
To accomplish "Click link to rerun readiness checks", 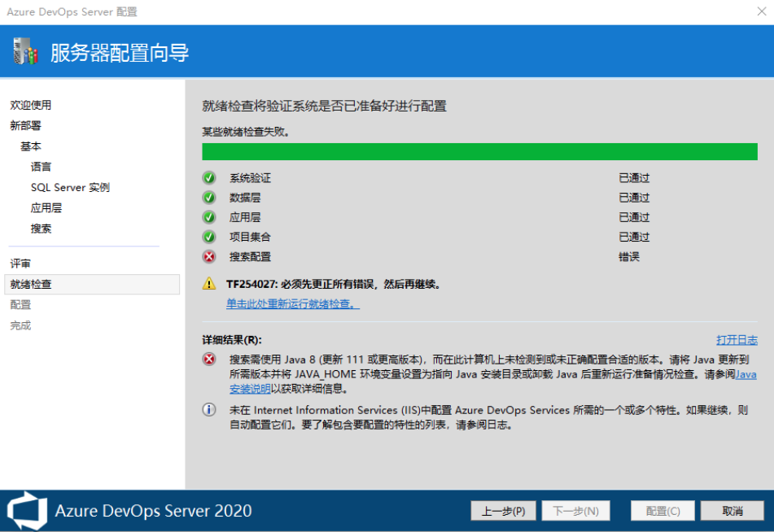I will 293,304.
